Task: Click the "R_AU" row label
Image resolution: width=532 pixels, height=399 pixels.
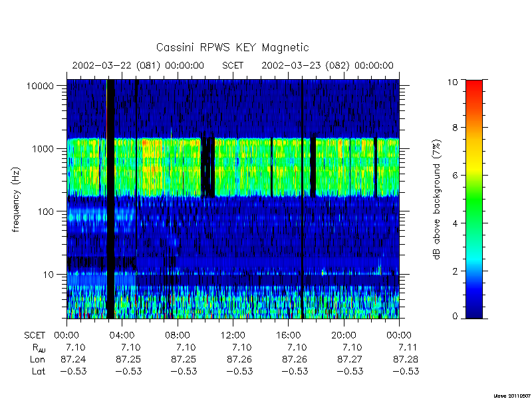Action: pos(39,348)
